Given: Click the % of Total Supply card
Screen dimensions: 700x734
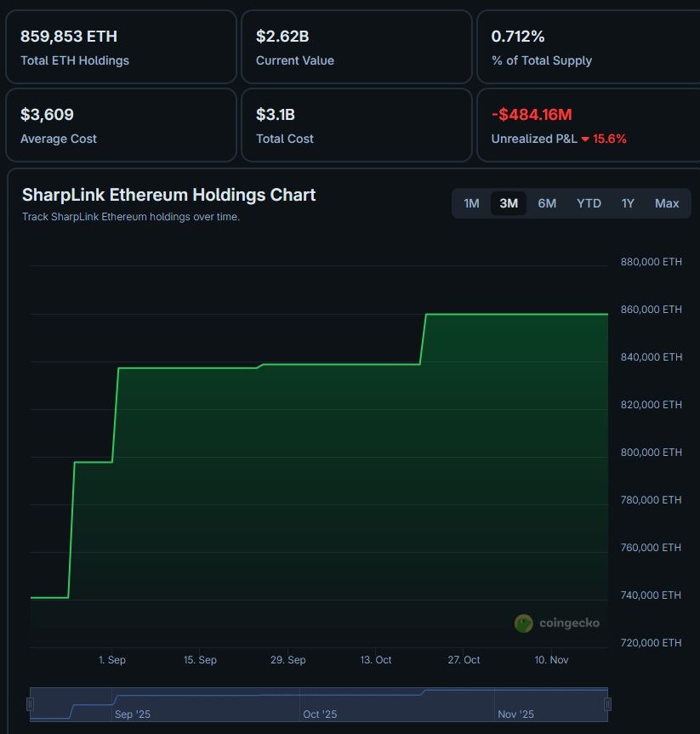Looking at the screenshot, I should coord(588,47).
